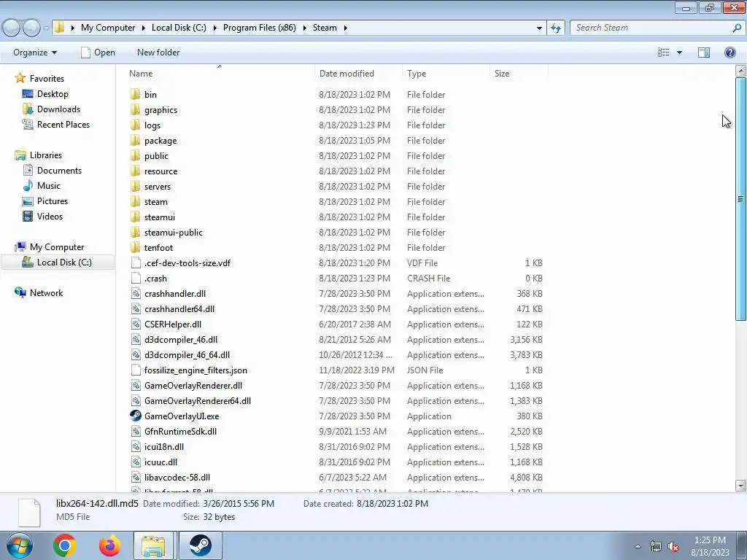Image resolution: width=747 pixels, height=560 pixels.
Task: Select Local Disk (C:) in navigation pane
Action: [x=58, y=262]
